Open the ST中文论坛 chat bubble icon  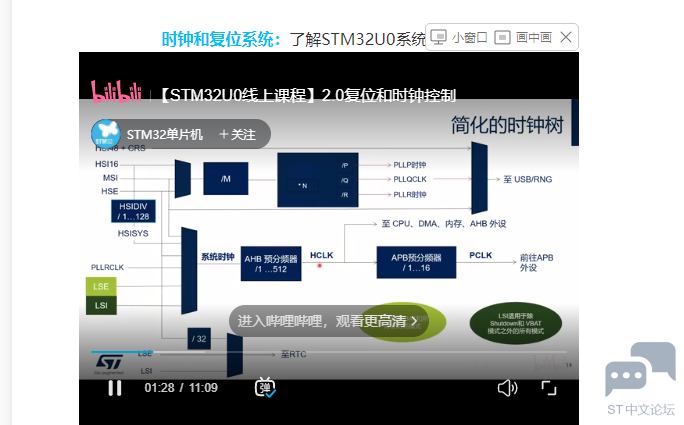640,369
